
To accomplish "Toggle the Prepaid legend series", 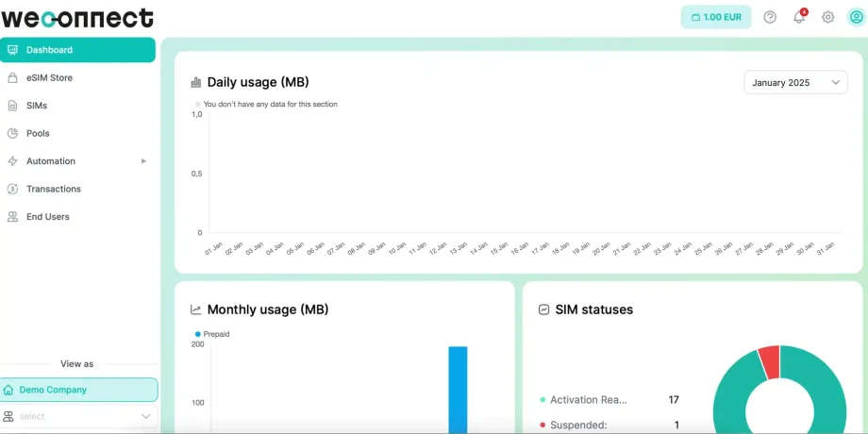I will pyautogui.click(x=212, y=334).
